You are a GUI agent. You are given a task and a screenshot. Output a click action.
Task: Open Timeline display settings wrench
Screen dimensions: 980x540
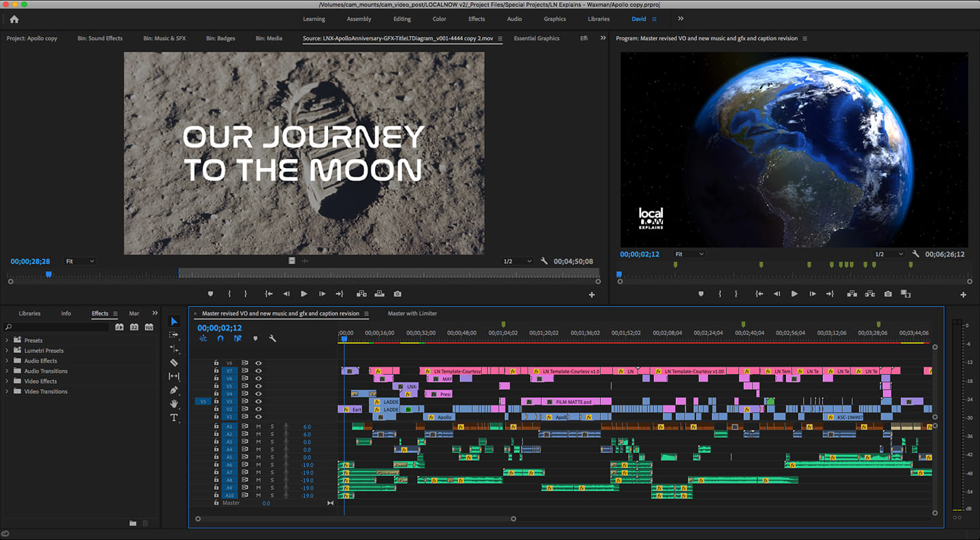tap(273, 338)
